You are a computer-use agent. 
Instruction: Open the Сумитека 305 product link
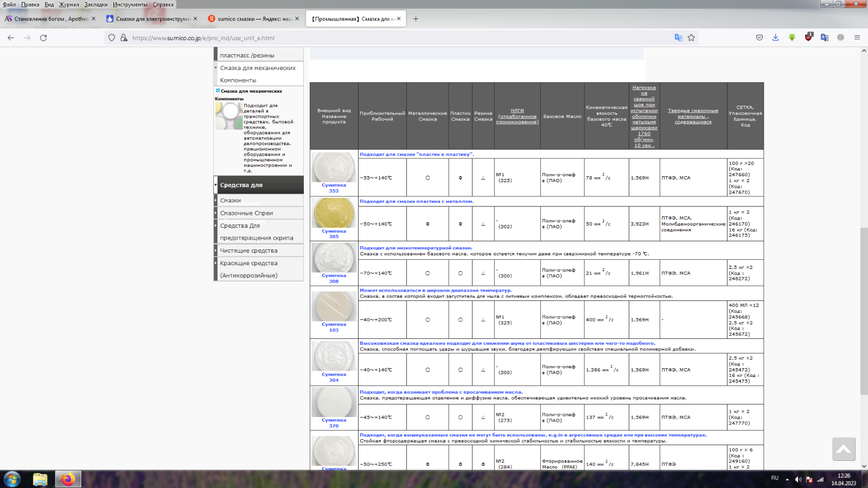[334, 234]
